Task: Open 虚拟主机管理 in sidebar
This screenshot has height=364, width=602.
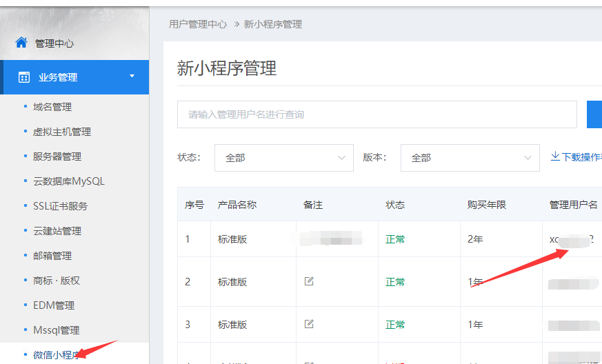Action: [x=62, y=132]
